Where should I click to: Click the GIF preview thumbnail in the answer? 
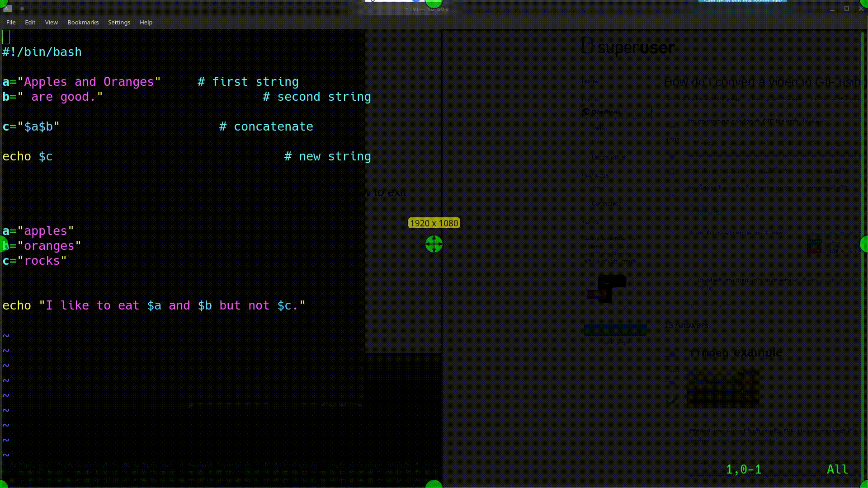tap(722, 388)
